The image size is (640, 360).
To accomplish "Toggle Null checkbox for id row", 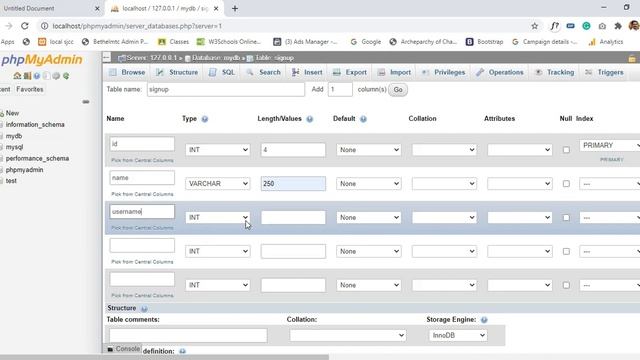I will click(566, 150).
